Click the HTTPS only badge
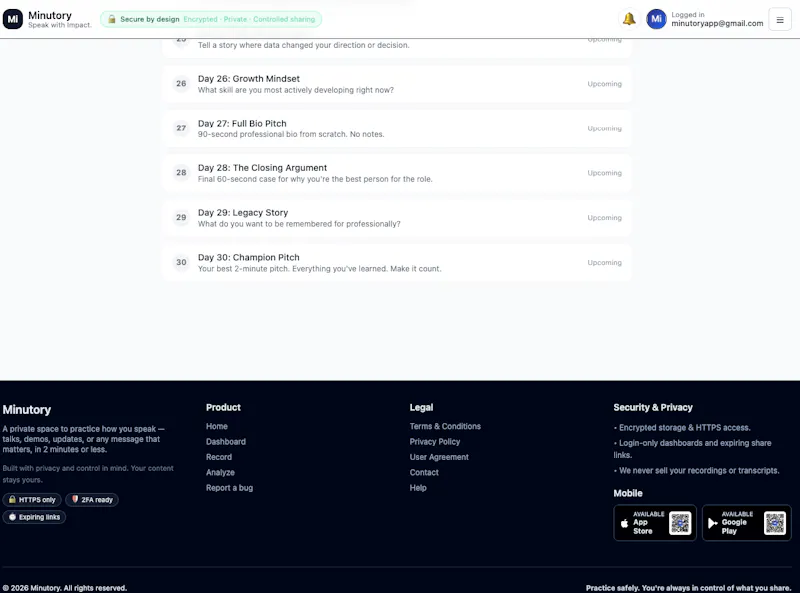Image resolution: width=800 pixels, height=593 pixels. pos(32,500)
